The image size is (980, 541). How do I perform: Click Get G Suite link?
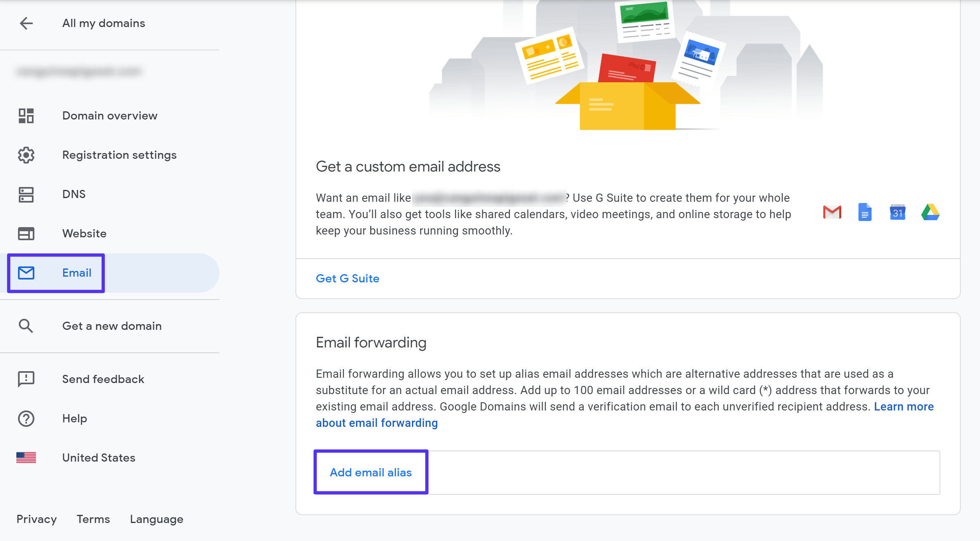347,279
